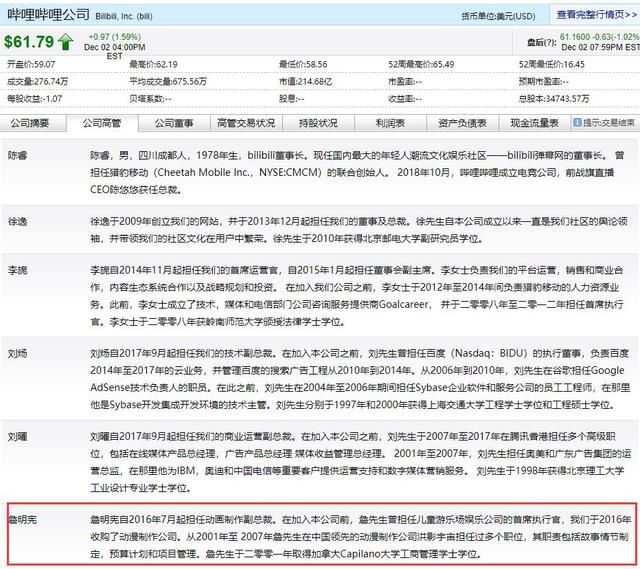
Task: Click the green up-arrow price icon
Action: click(x=66, y=42)
